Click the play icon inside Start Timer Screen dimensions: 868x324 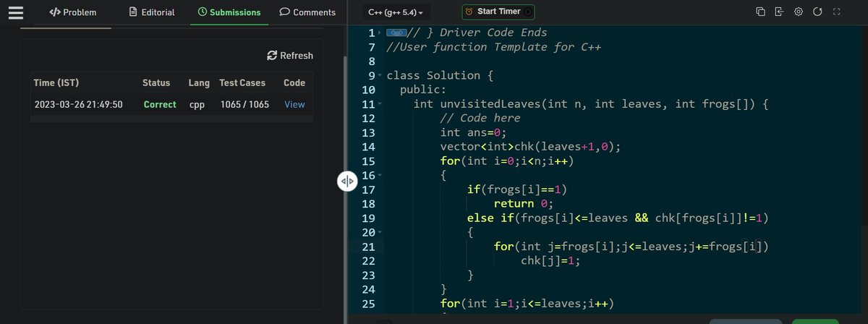(528, 12)
